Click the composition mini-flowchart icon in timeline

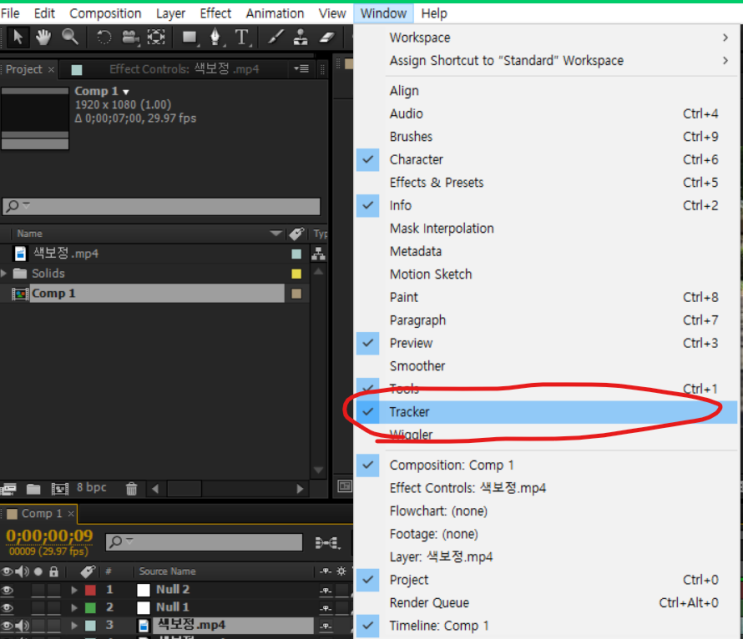(327, 542)
